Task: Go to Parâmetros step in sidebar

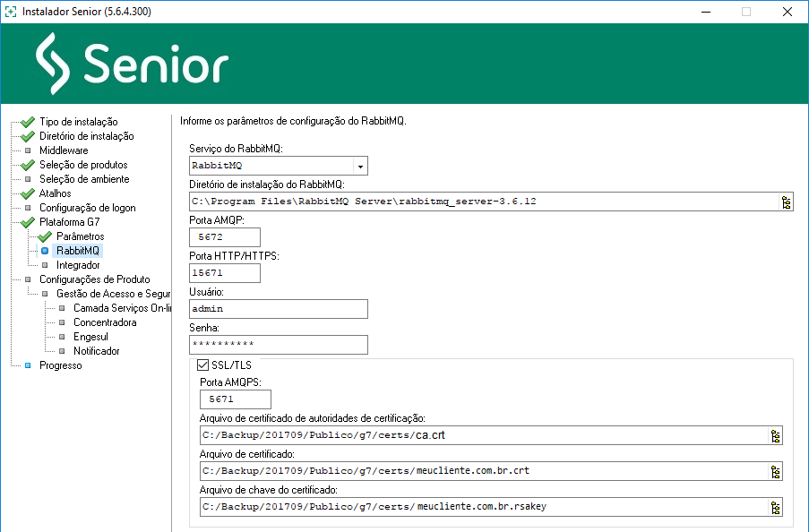Action: click(80, 236)
